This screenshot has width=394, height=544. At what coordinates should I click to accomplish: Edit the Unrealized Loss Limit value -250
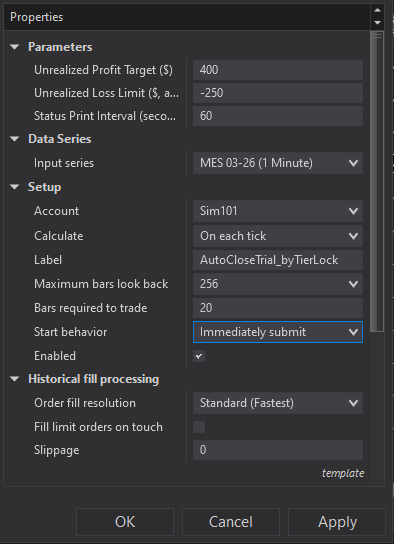coord(278,93)
